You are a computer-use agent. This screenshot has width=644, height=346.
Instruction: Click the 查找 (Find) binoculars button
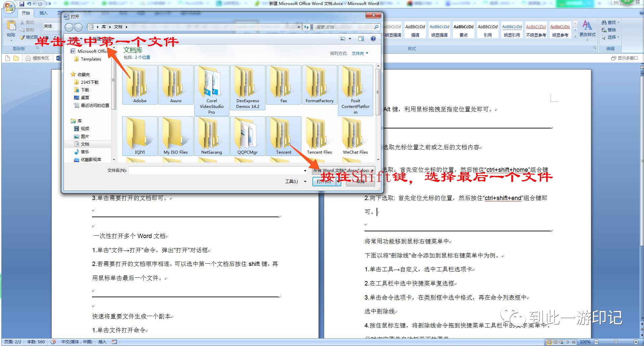(x=610, y=22)
